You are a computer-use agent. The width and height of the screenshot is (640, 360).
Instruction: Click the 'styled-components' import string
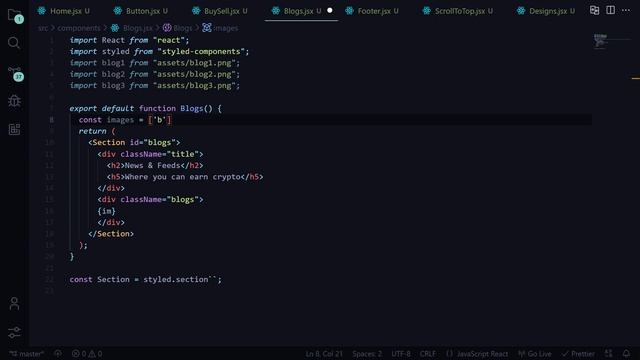201,51
